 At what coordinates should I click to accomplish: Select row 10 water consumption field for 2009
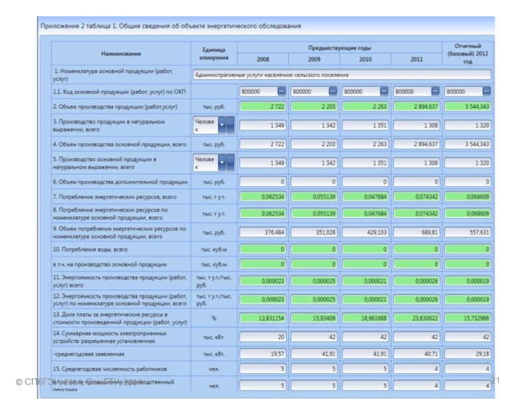click(x=315, y=249)
